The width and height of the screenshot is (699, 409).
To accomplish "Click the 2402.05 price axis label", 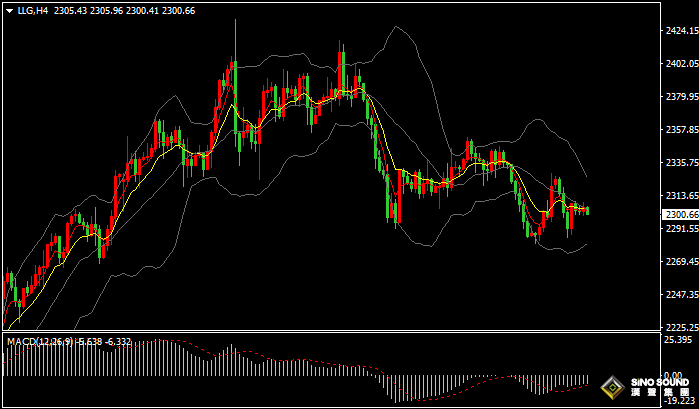I will coord(680,64).
